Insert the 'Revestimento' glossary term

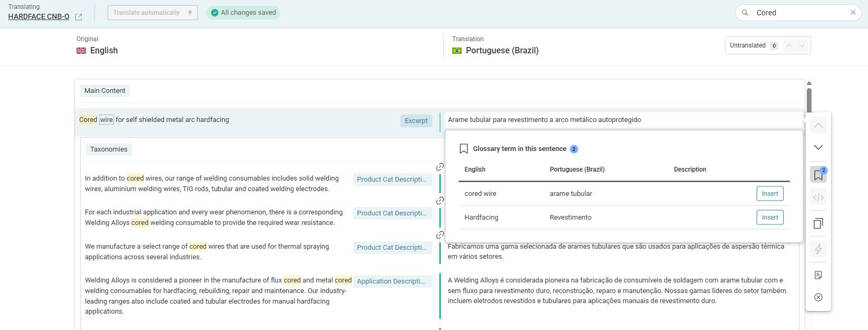(769, 218)
